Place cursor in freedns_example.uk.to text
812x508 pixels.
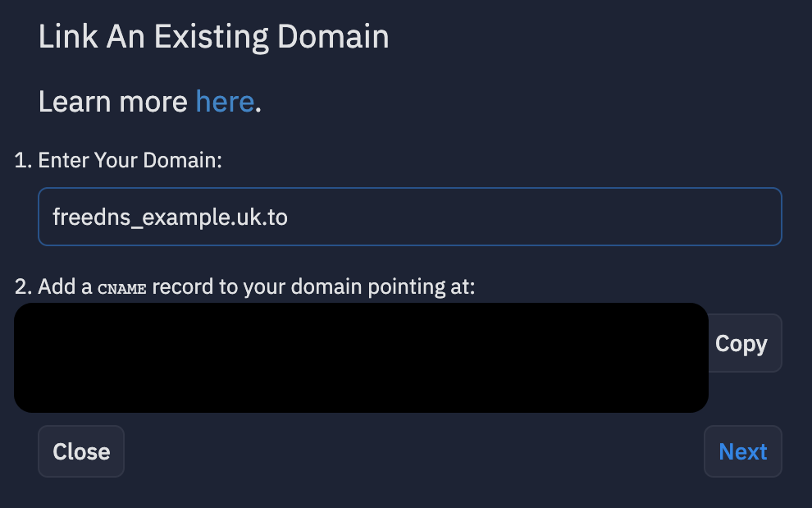[170, 217]
